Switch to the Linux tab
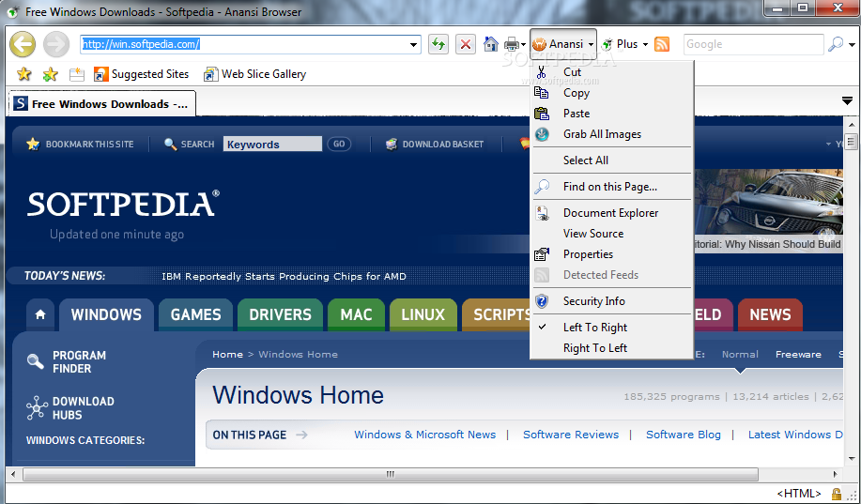Image resolution: width=861 pixels, height=504 pixels. click(423, 314)
